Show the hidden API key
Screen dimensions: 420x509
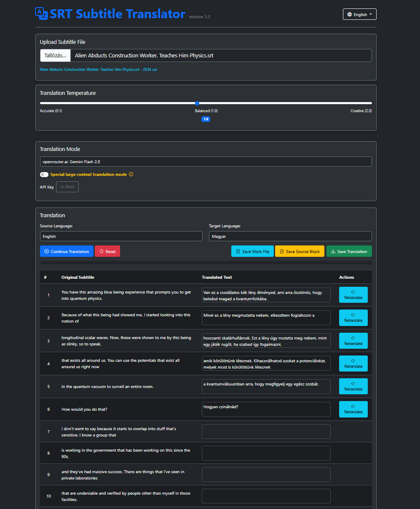coord(67,187)
